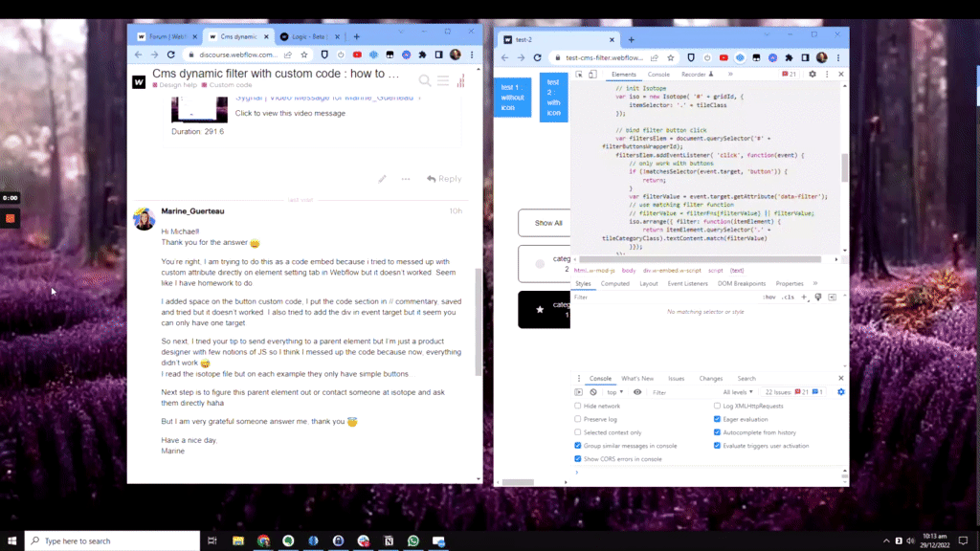Toggle element state with the :hov icon
The height and width of the screenshot is (551, 980).
[x=769, y=297]
